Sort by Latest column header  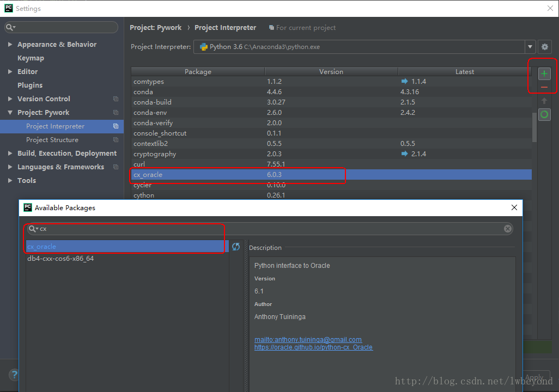[465, 72]
